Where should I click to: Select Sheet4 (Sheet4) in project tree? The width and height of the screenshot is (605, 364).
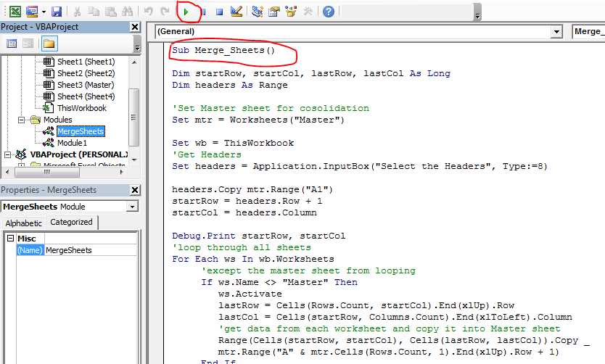click(86, 96)
